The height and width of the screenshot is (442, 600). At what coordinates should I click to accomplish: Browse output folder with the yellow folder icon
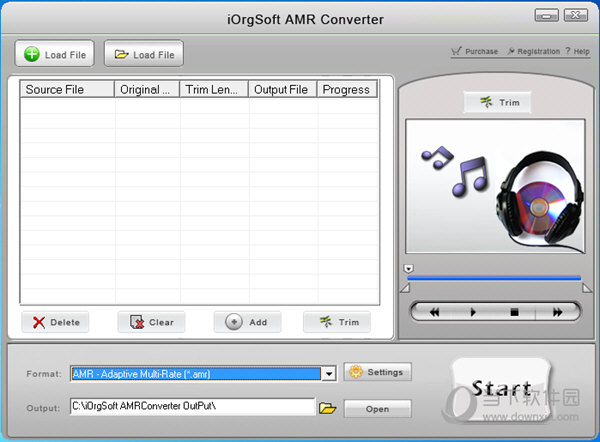coord(328,408)
